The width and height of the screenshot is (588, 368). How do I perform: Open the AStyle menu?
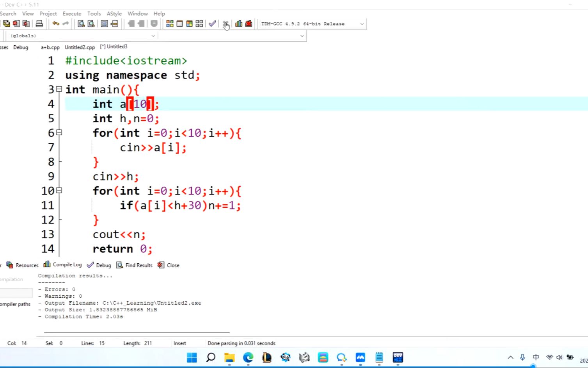click(114, 14)
